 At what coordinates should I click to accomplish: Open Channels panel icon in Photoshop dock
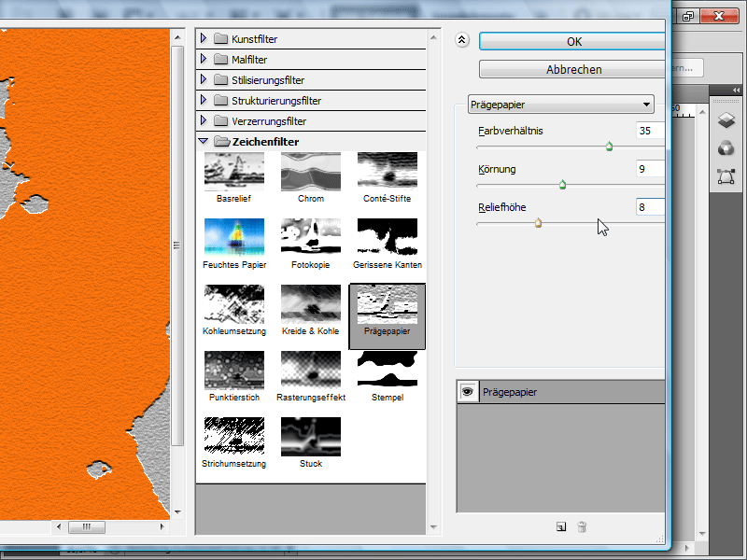tap(726, 148)
